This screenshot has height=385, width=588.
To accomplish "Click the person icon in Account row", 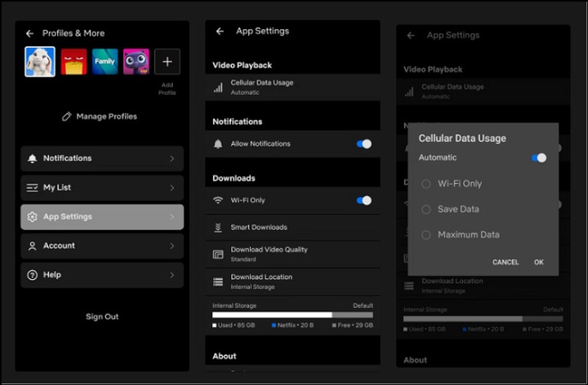I will click(x=33, y=246).
